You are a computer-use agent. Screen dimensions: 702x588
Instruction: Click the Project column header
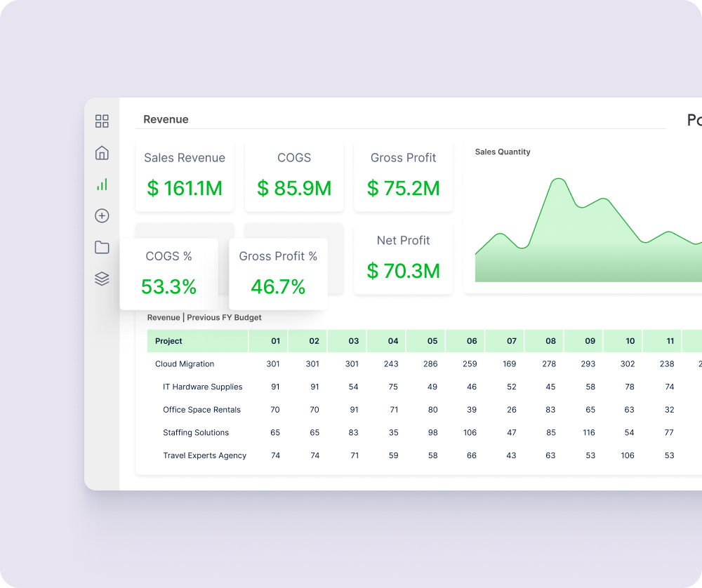168,341
